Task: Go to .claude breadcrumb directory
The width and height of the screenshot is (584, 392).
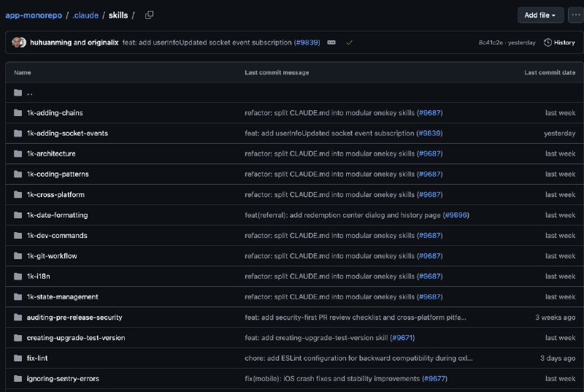Action: (85, 15)
